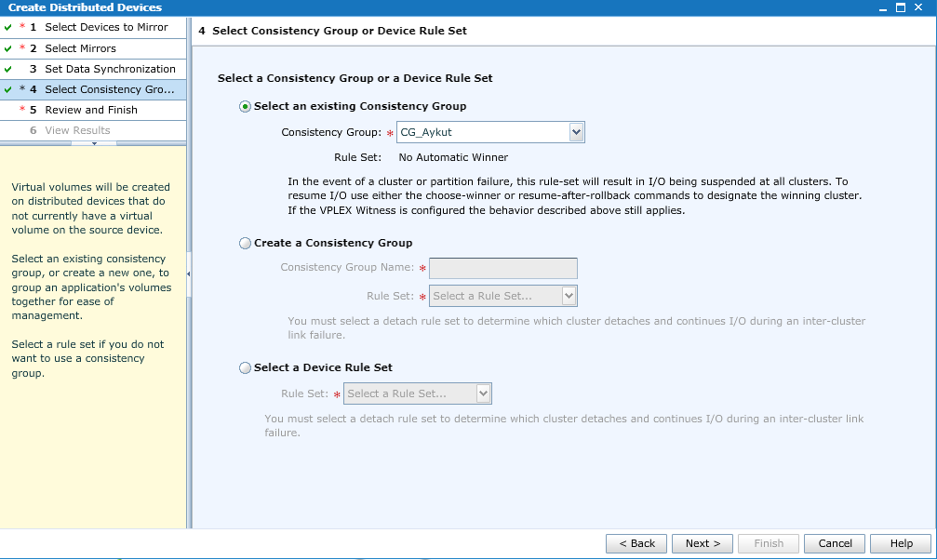This screenshot has height=560, width=937.
Task: Click the Finish button
Action: coord(769,543)
